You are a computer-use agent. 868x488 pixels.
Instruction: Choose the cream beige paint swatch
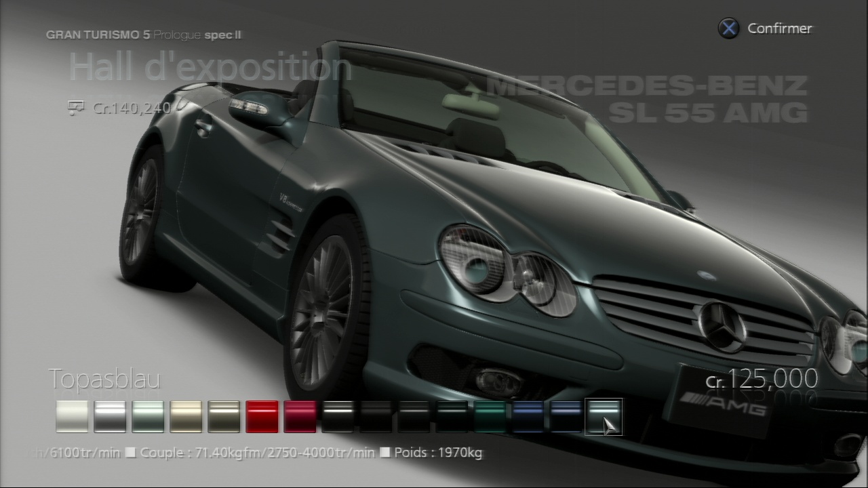[186, 416]
